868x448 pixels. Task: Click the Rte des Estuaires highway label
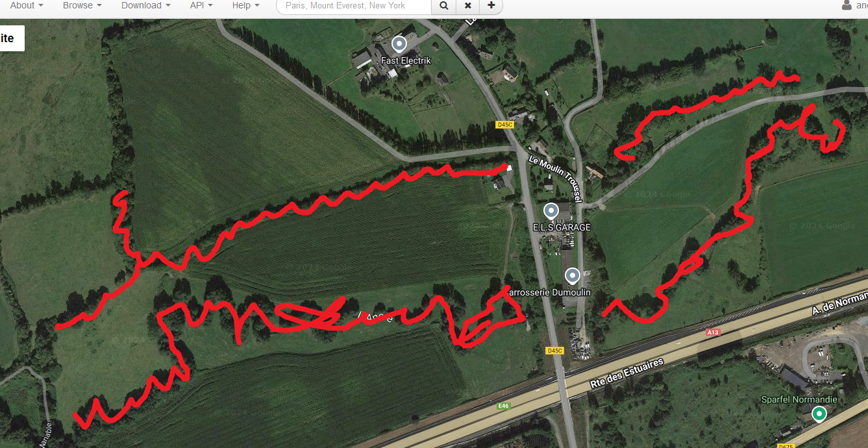click(626, 373)
